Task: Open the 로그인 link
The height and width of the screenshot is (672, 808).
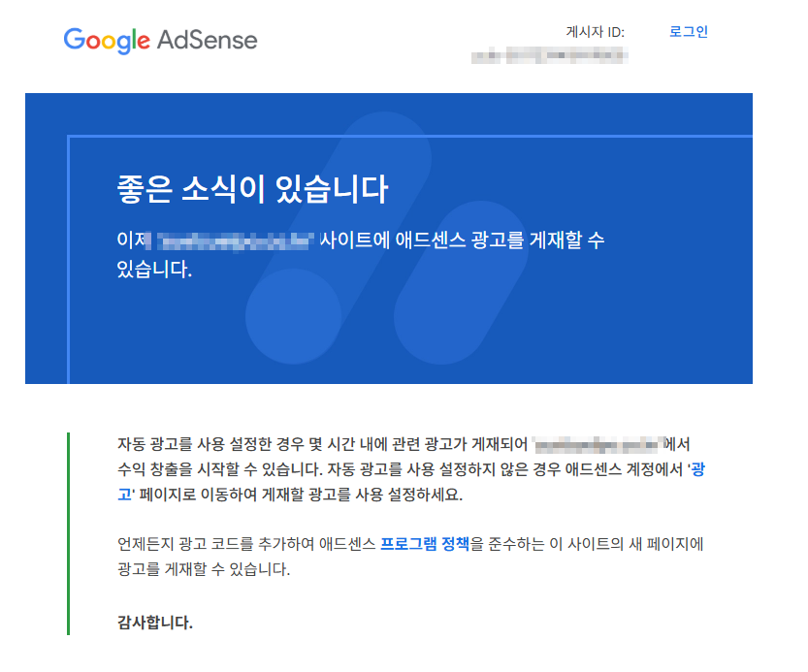Action: 689,31
